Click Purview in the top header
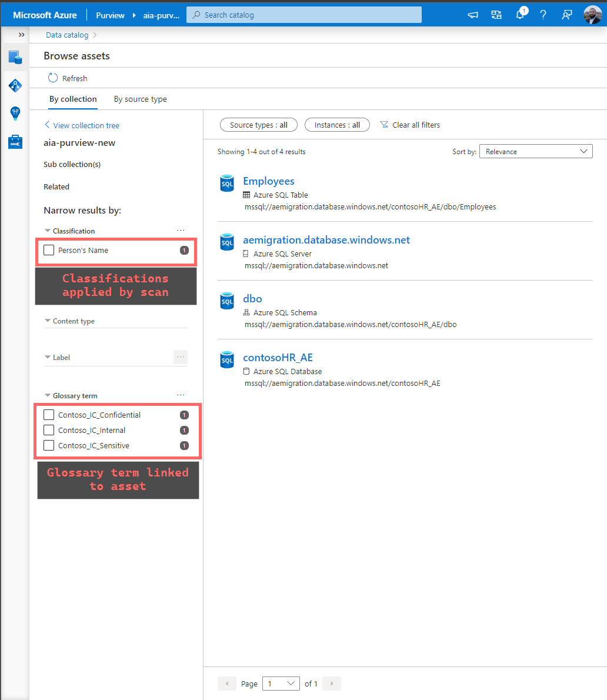 point(110,15)
